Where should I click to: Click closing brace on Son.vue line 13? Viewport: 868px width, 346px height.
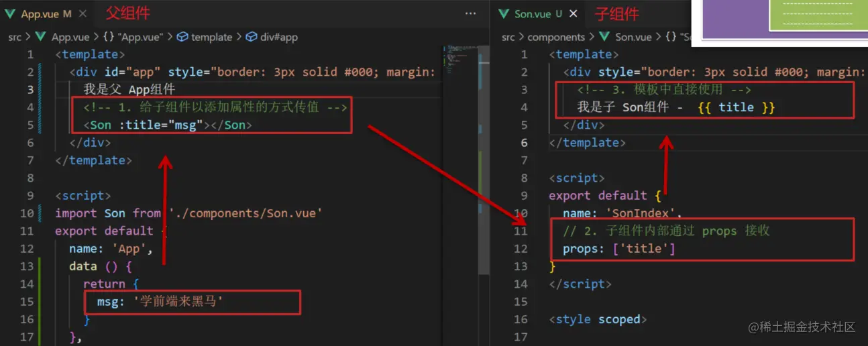point(553,266)
